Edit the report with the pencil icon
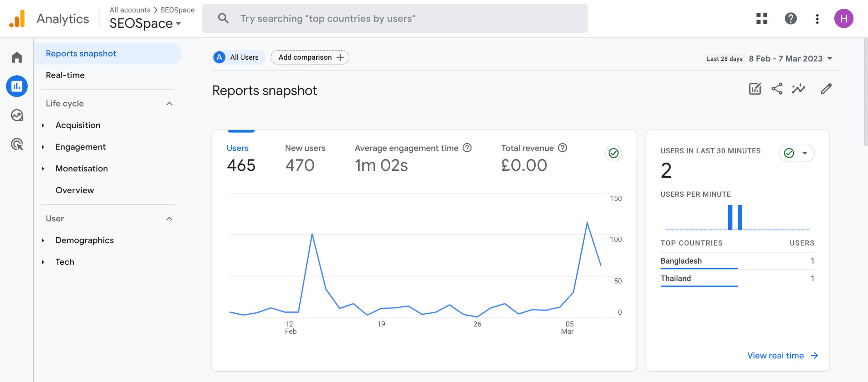This screenshot has height=382, width=868. click(826, 89)
